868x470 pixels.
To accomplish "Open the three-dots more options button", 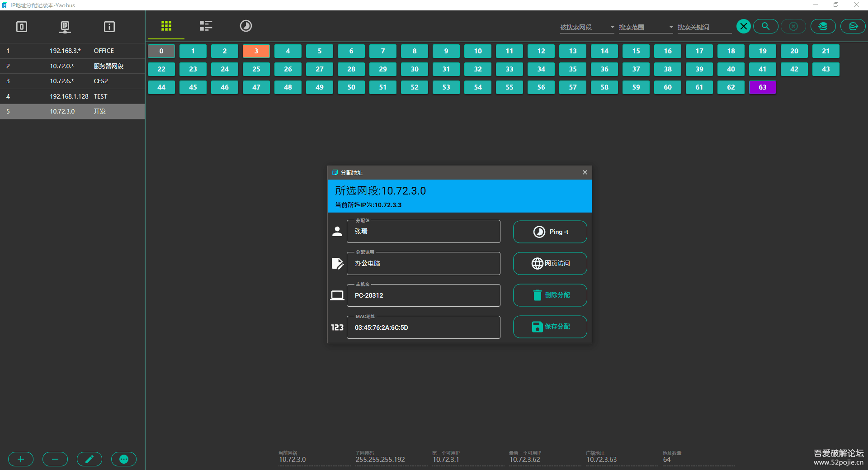I will point(124,459).
